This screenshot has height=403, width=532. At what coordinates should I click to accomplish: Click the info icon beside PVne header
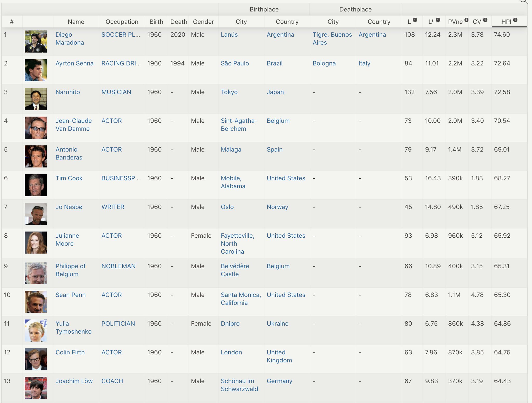point(467,20)
